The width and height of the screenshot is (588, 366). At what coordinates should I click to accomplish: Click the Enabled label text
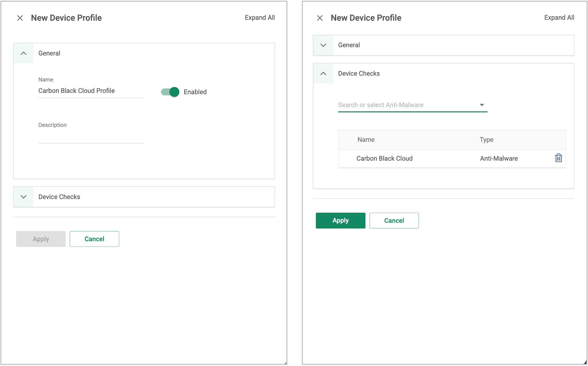pos(195,92)
